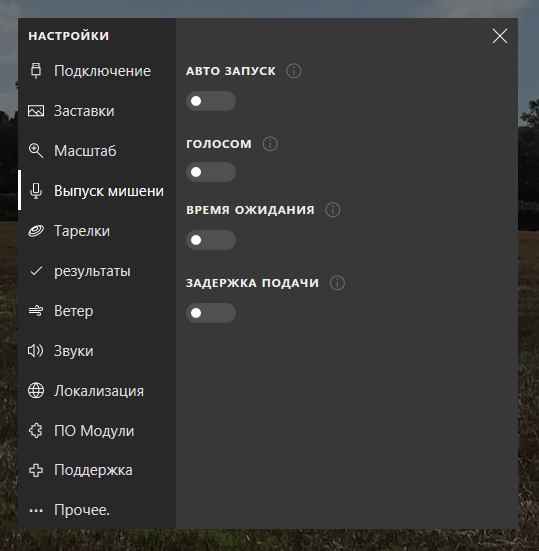Open the Тарелки settings
Viewport: 539px width, 551px height.
pyautogui.click(x=97, y=231)
